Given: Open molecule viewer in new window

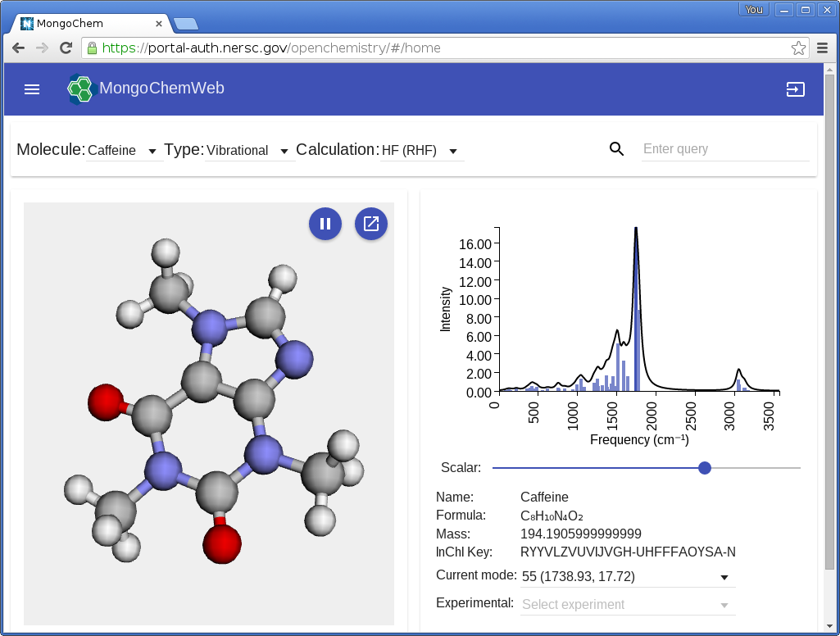Looking at the screenshot, I should click(371, 224).
